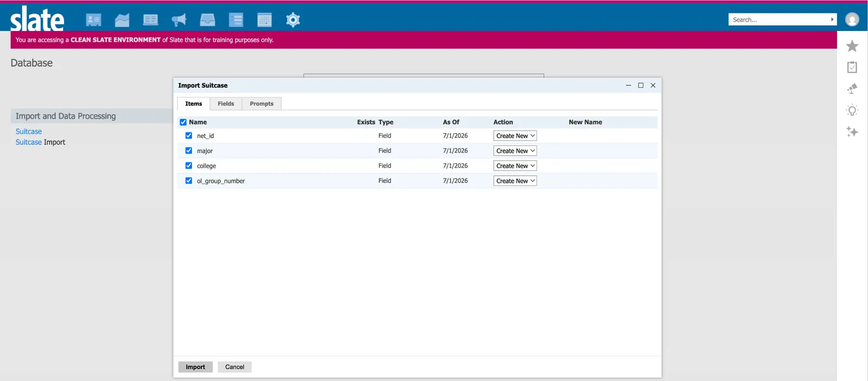Viewport: 868px width, 381px height.
Task: Open the Inbox folder icon in the top bar
Action: click(122, 20)
